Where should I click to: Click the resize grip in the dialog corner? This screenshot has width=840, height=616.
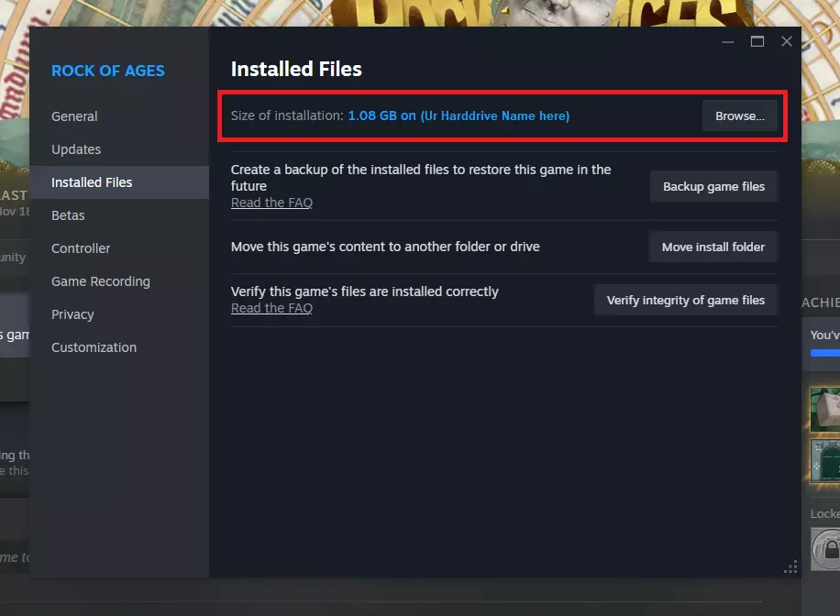(x=790, y=568)
